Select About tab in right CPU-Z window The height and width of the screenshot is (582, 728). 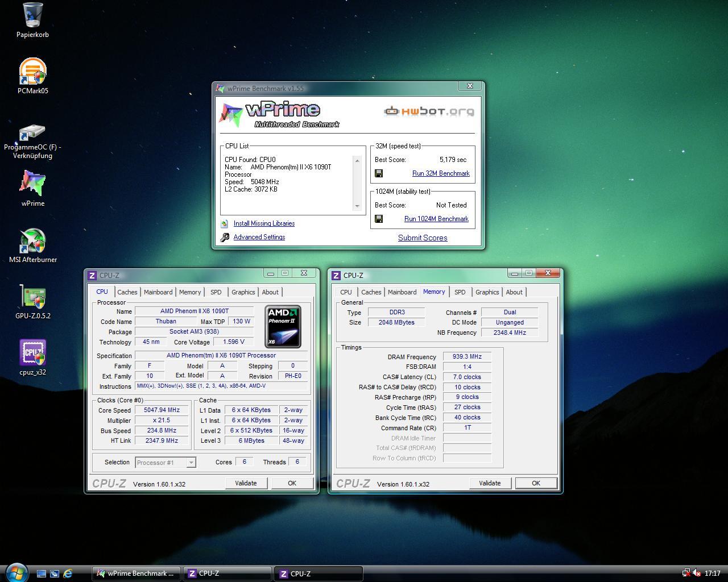point(514,292)
